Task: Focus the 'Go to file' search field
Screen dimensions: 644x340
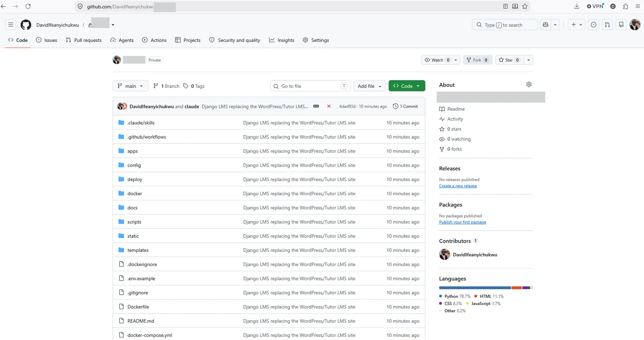Action: 310,86
